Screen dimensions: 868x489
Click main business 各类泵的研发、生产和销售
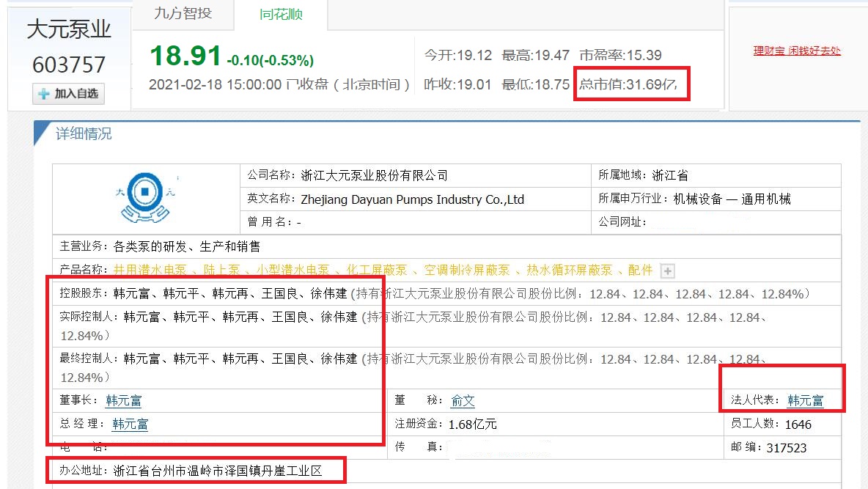point(186,246)
